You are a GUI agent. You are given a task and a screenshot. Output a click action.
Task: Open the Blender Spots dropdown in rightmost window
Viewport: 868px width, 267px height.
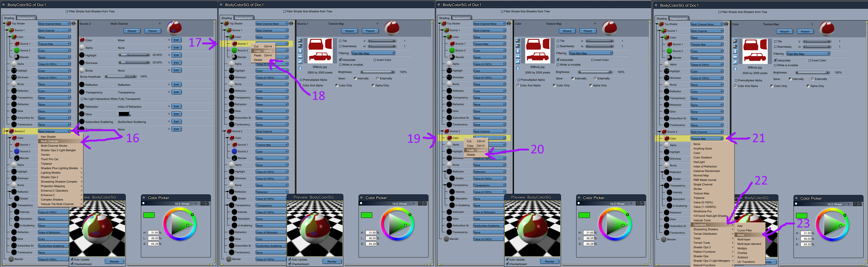tap(707, 58)
